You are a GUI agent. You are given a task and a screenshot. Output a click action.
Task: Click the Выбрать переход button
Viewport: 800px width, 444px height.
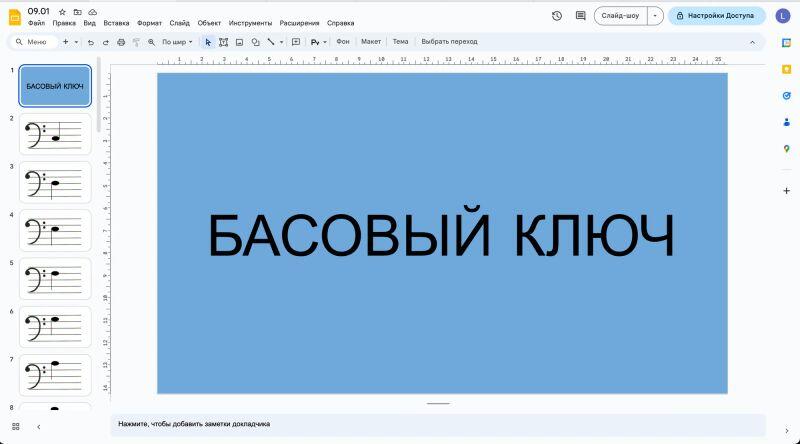(x=449, y=42)
